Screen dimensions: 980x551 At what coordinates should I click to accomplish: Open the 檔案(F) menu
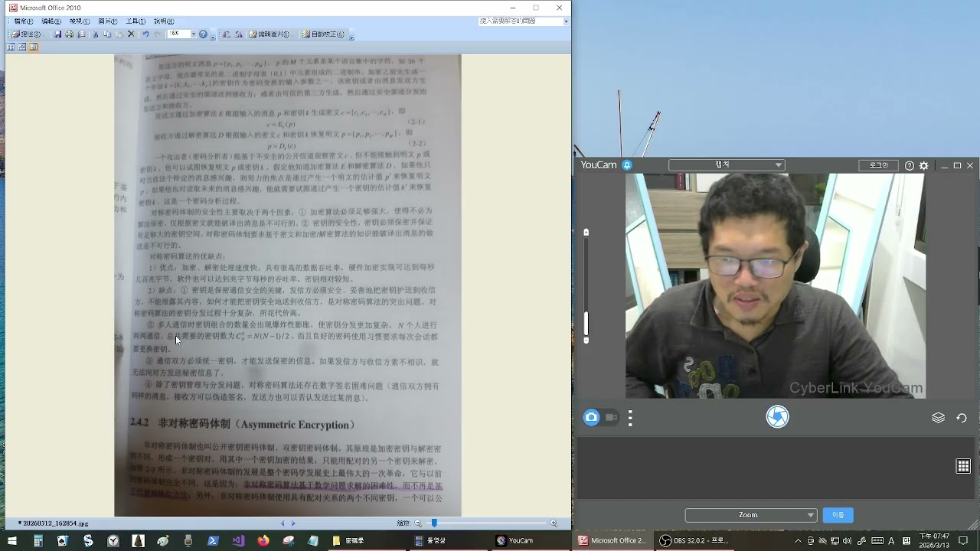pyautogui.click(x=24, y=21)
